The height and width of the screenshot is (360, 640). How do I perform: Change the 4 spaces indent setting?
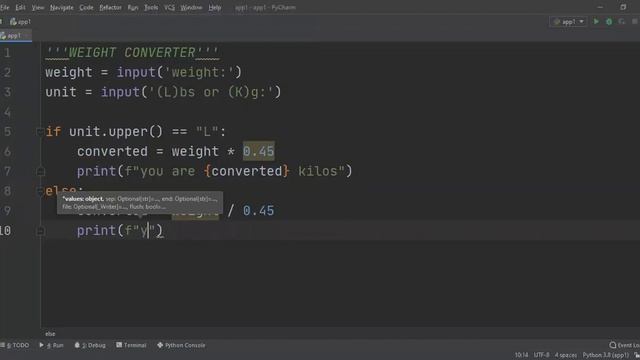click(x=566, y=355)
